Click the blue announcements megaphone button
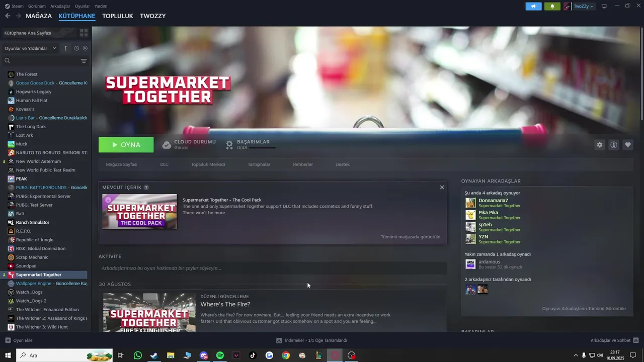Viewport: 644px width, 362px height. pyautogui.click(x=534, y=6)
